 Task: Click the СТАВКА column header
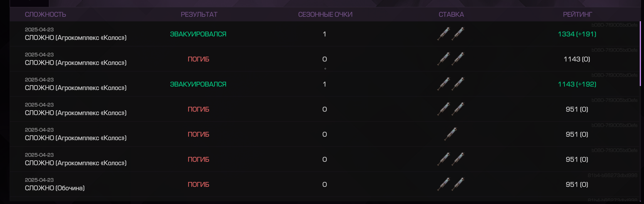(x=451, y=15)
